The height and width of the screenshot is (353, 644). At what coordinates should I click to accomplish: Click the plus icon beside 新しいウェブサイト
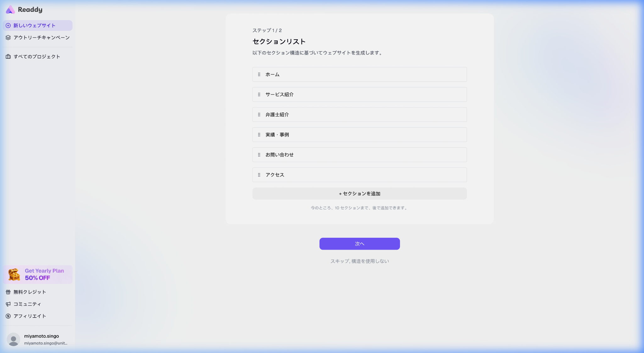[x=8, y=25]
